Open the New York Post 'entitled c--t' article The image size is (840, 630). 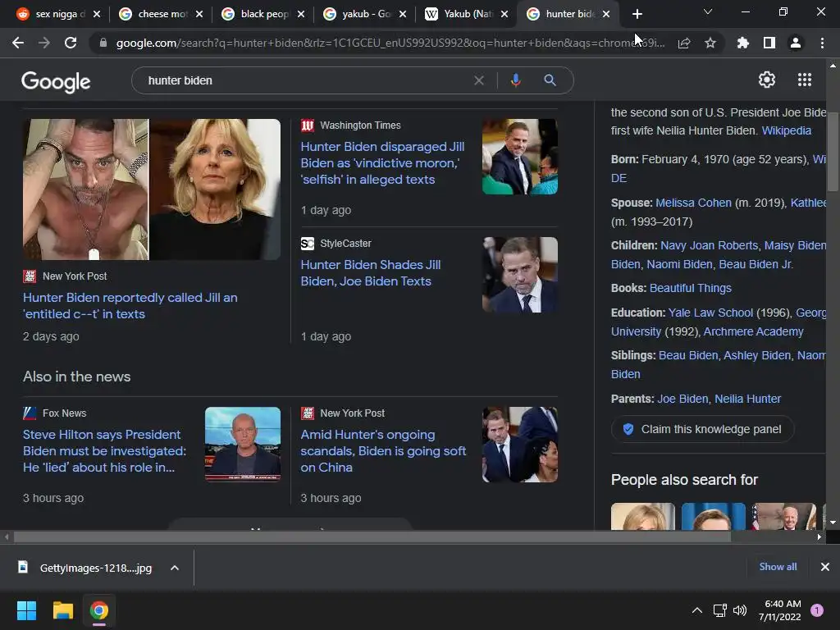coord(130,305)
